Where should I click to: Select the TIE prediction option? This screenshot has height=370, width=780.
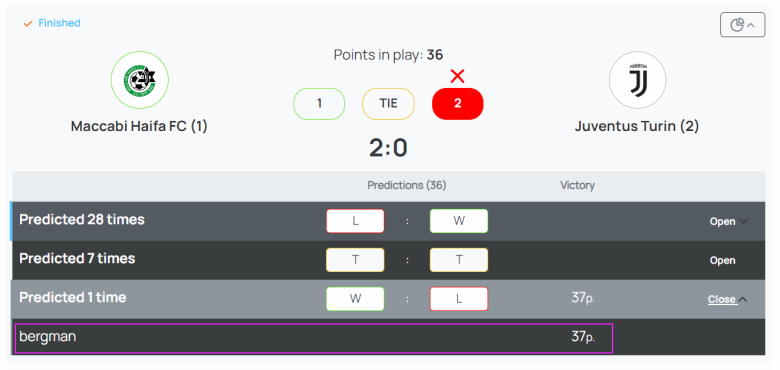click(x=388, y=104)
